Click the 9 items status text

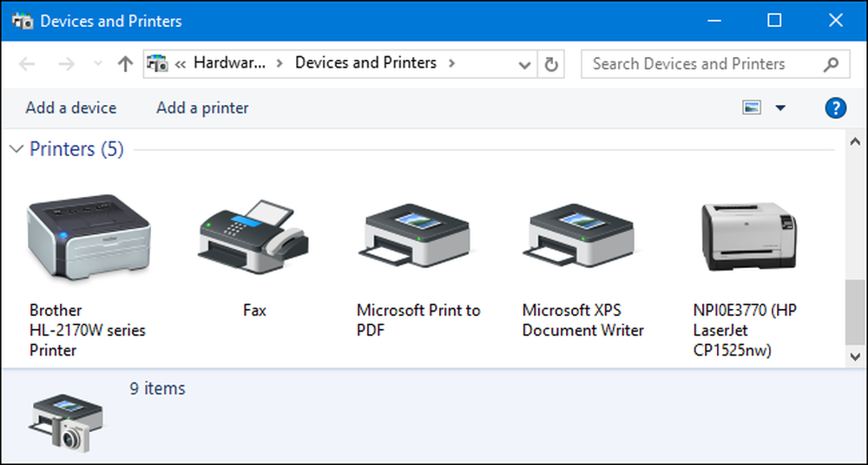point(158,389)
